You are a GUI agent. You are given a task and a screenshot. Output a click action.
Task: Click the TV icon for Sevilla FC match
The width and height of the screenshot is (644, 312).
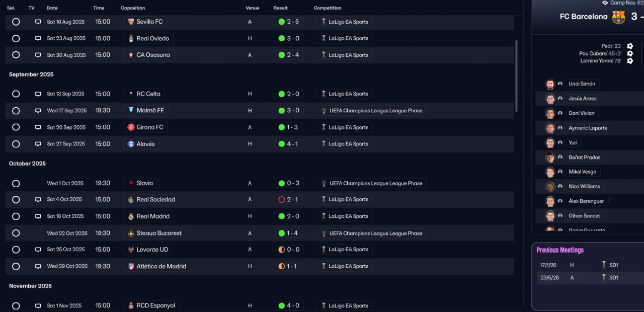[x=38, y=22]
